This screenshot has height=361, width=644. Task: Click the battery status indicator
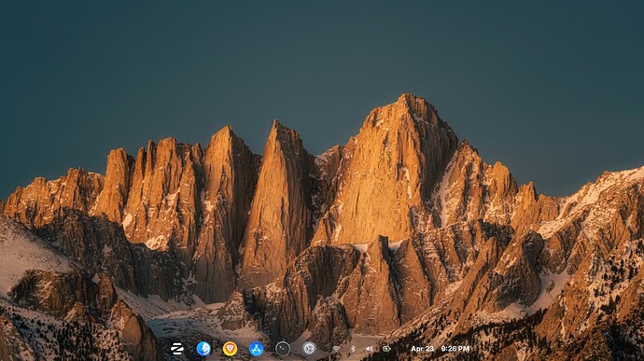pos(386,349)
